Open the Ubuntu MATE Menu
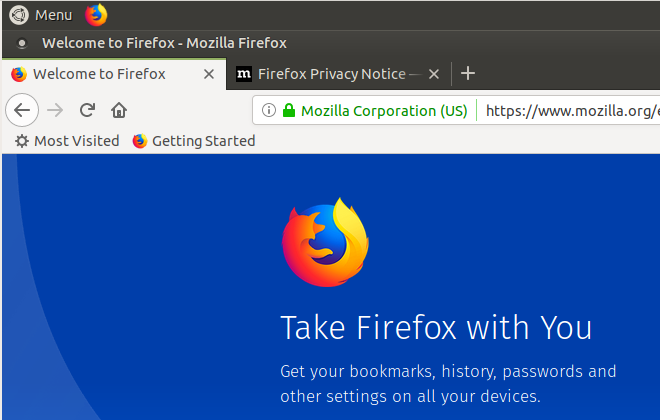This screenshot has height=420, width=660. tap(41, 15)
